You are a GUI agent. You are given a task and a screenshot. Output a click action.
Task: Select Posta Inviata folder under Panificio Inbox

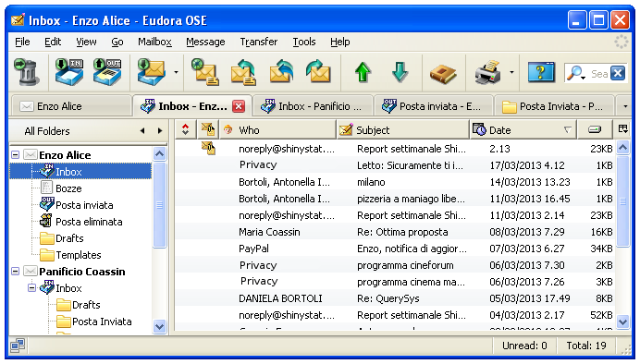(94, 322)
